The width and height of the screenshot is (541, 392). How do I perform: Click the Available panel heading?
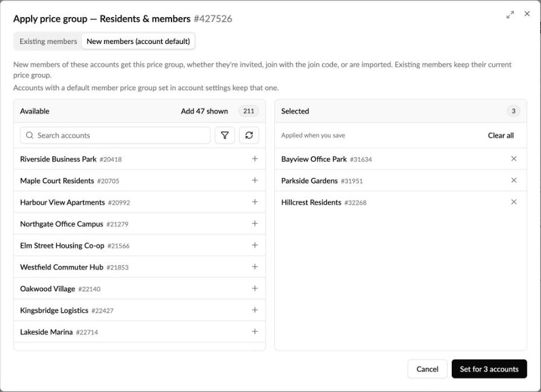(x=35, y=111)
